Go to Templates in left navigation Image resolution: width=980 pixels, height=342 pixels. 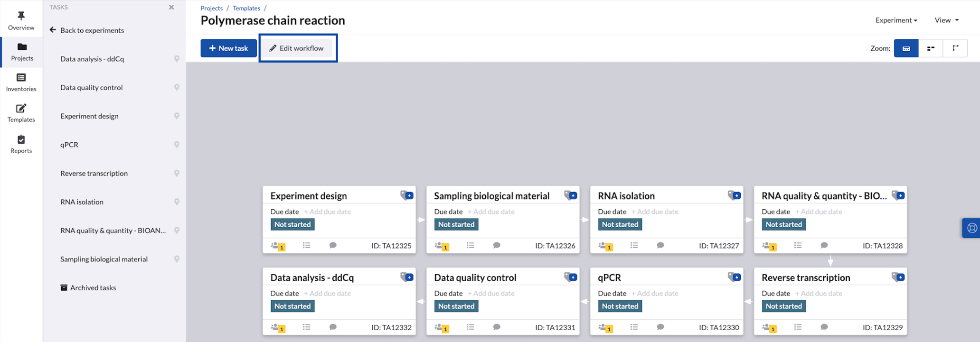coord(21,113)
